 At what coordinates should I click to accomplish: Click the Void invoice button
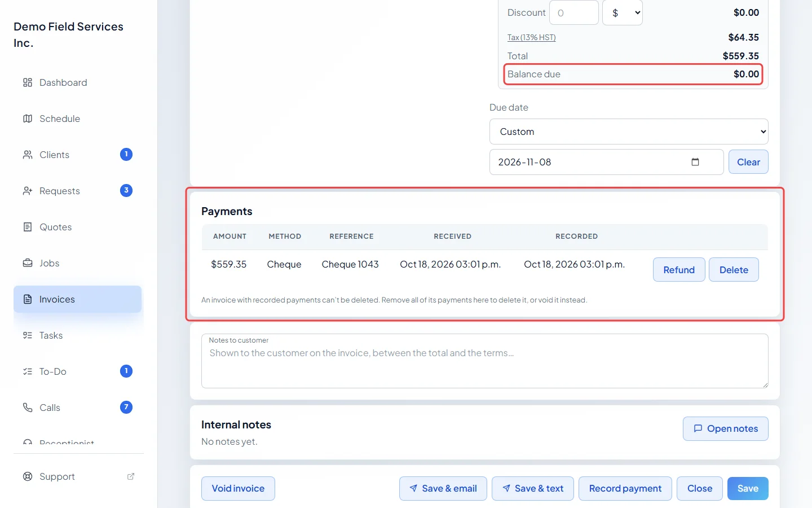[238, 488]
